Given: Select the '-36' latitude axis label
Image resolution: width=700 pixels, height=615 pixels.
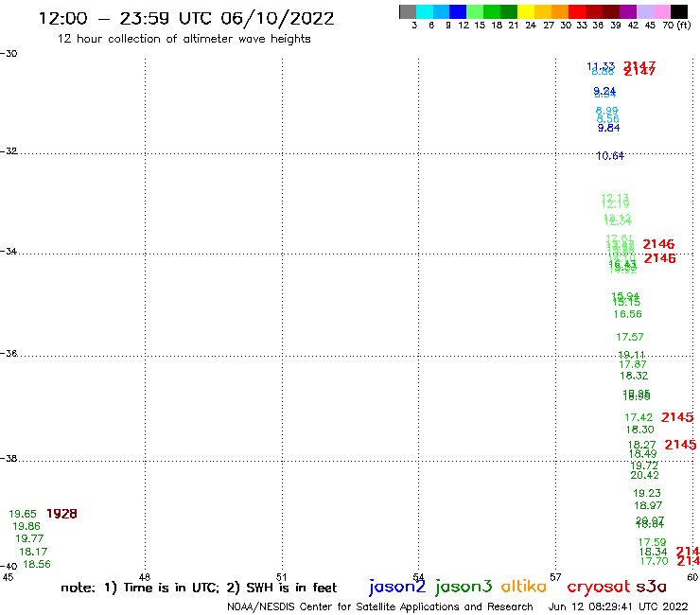Looking at the screenshot, I should click(x=9, y=353).
